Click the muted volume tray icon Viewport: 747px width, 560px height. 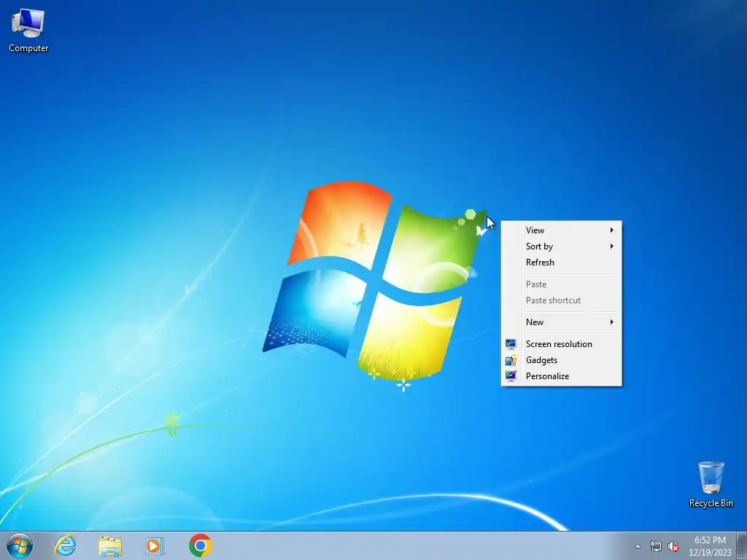pyautogui.click(x=673, y=547)
